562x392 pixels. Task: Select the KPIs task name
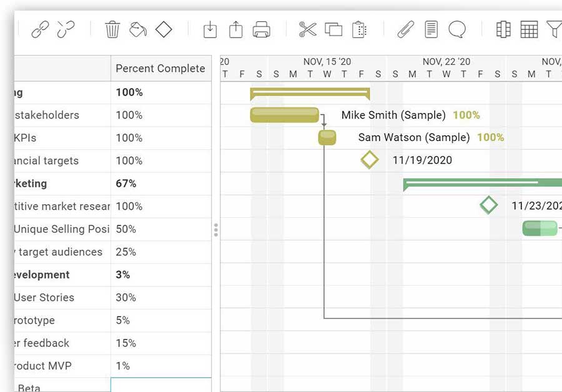click(x=25, y=138)
